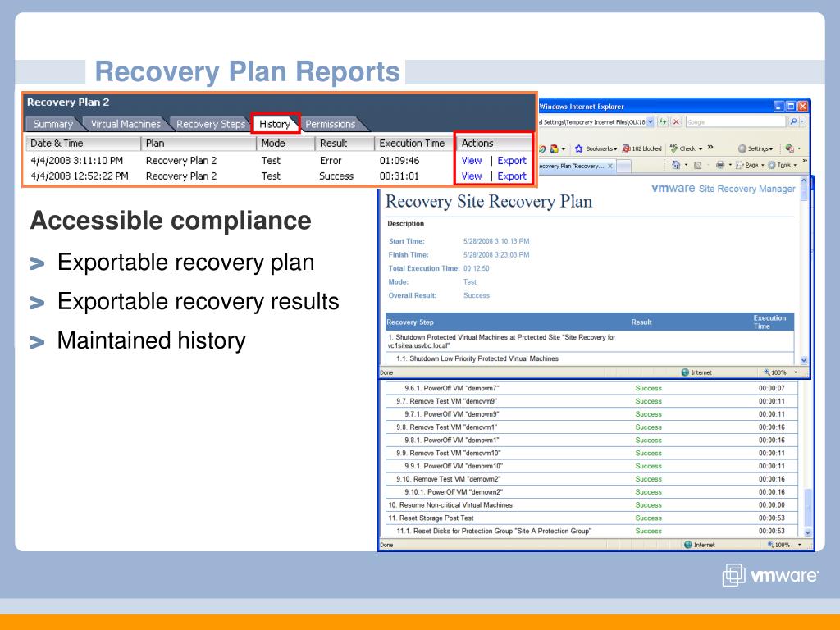Open the zoom dropdown arrow in upper status bar
This screenshot has height=630, width=840.
(x=796, y=372)
